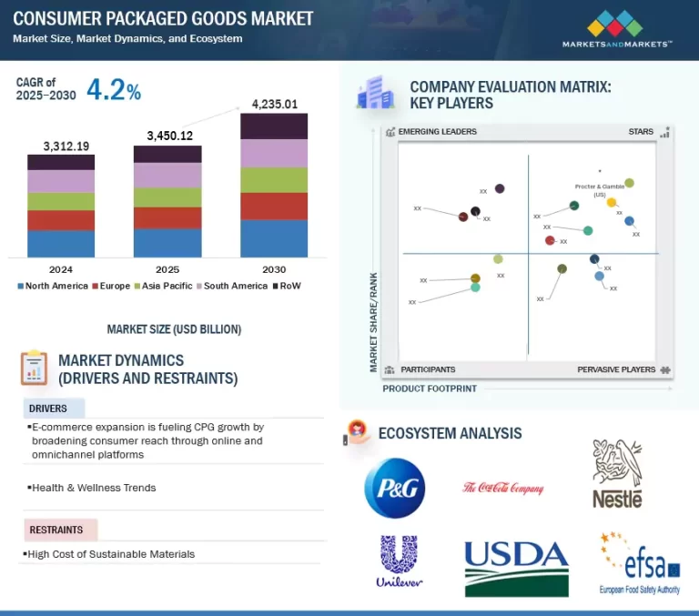Click the Market Dynamics clipboard icon
699x616 pixels.
(x=34, y=368)
